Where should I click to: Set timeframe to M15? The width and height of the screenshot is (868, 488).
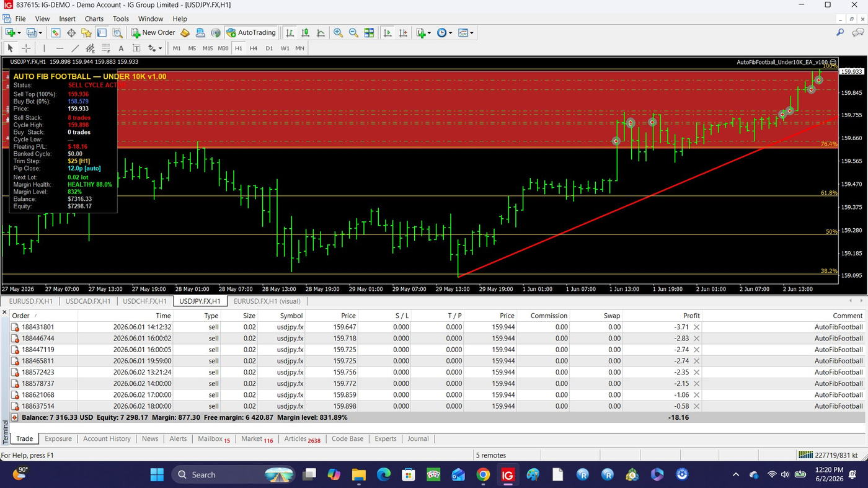(208, 48)
